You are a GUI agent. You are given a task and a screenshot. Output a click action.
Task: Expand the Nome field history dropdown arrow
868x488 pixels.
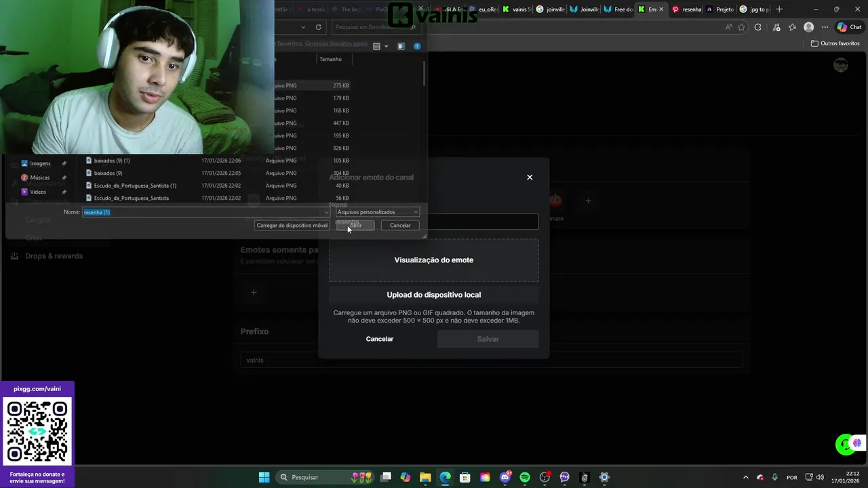(x=326, y=212)
